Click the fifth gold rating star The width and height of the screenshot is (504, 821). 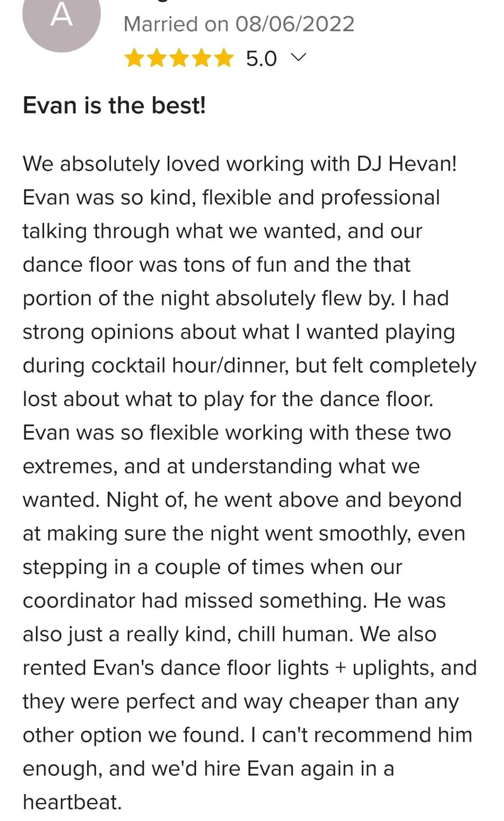[224, 58]
